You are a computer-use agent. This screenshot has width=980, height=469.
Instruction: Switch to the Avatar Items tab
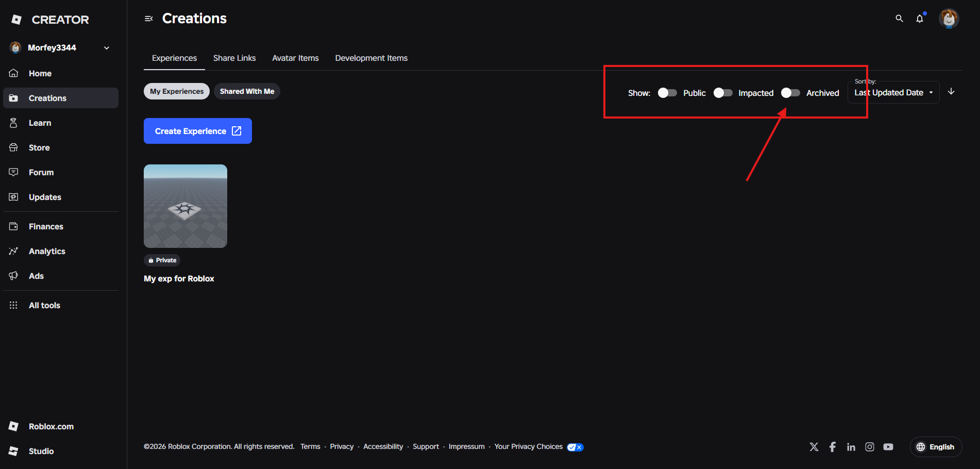pos(295,58)
